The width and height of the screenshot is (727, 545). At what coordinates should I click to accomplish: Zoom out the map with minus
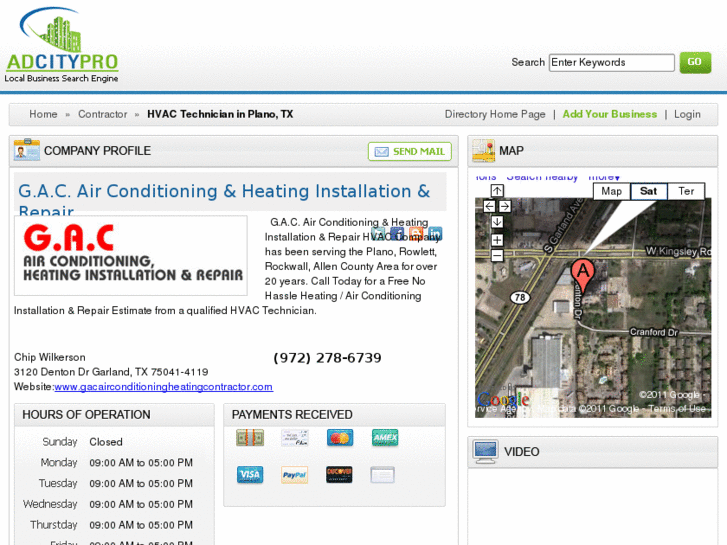point(497,255)
